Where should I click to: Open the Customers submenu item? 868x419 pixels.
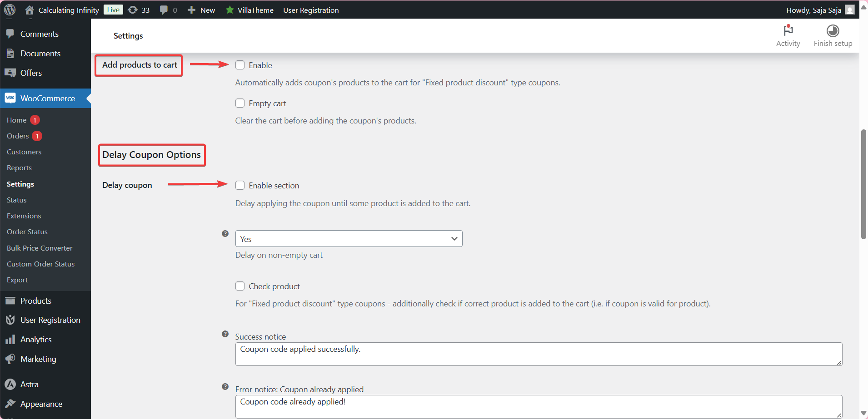(24, 152)
